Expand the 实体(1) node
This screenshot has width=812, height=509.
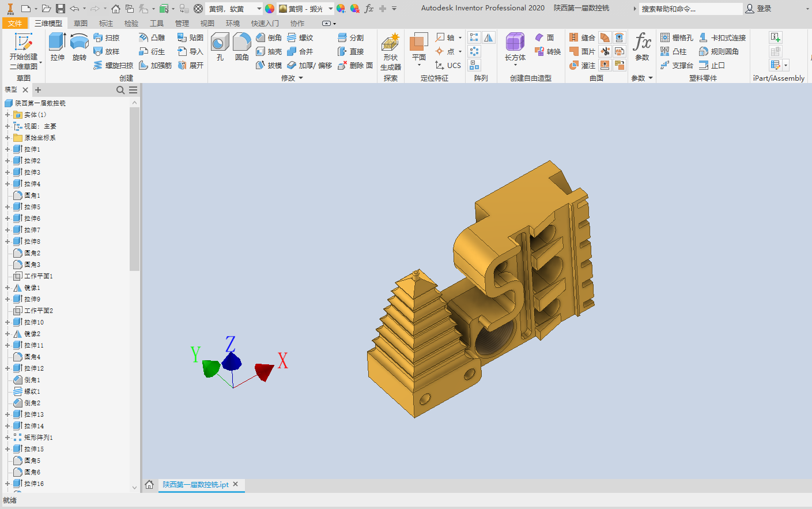pyautogui.click(x=7, y=115)
